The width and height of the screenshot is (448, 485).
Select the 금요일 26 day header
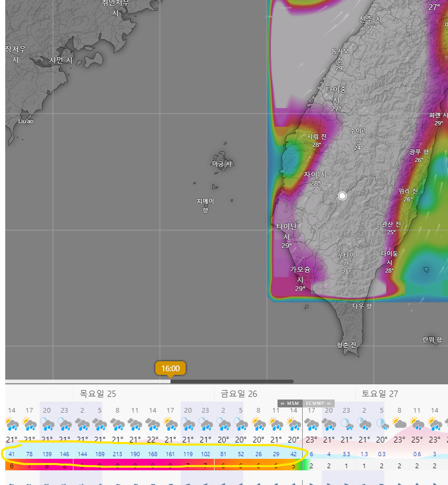point(239,394)
